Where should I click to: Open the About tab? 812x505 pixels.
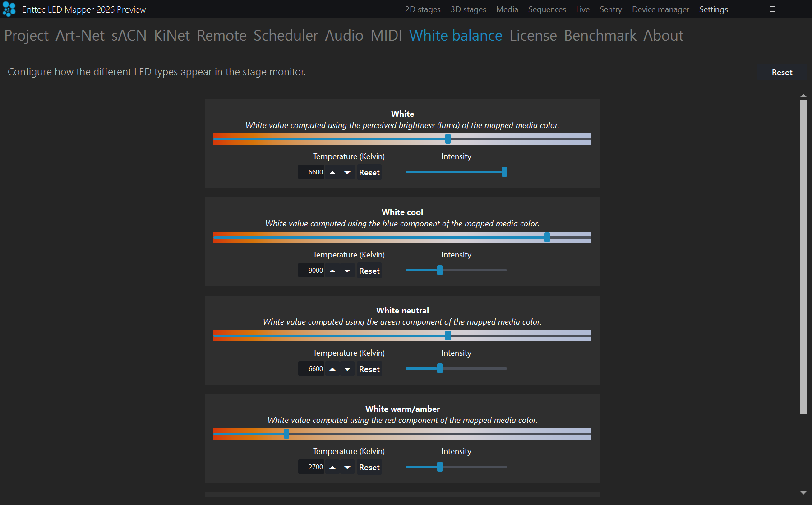pyautogui.click(x=663, y=36)
